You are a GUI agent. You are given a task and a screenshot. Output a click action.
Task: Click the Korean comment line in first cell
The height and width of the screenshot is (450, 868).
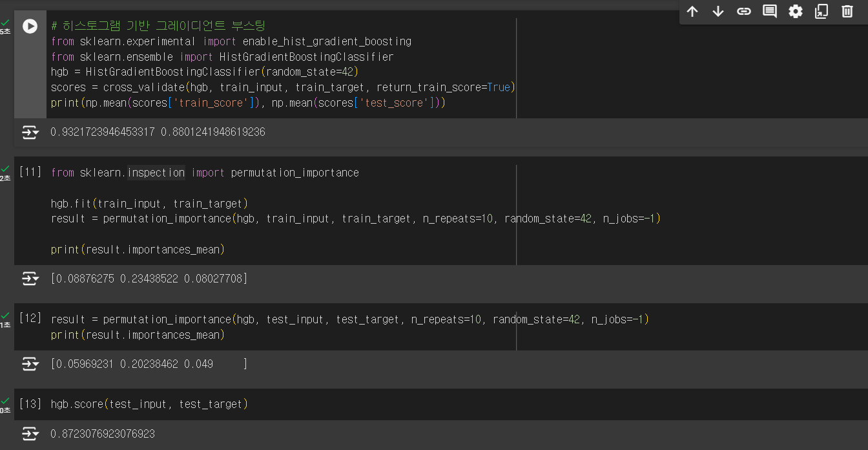click(x=158, y=26)
